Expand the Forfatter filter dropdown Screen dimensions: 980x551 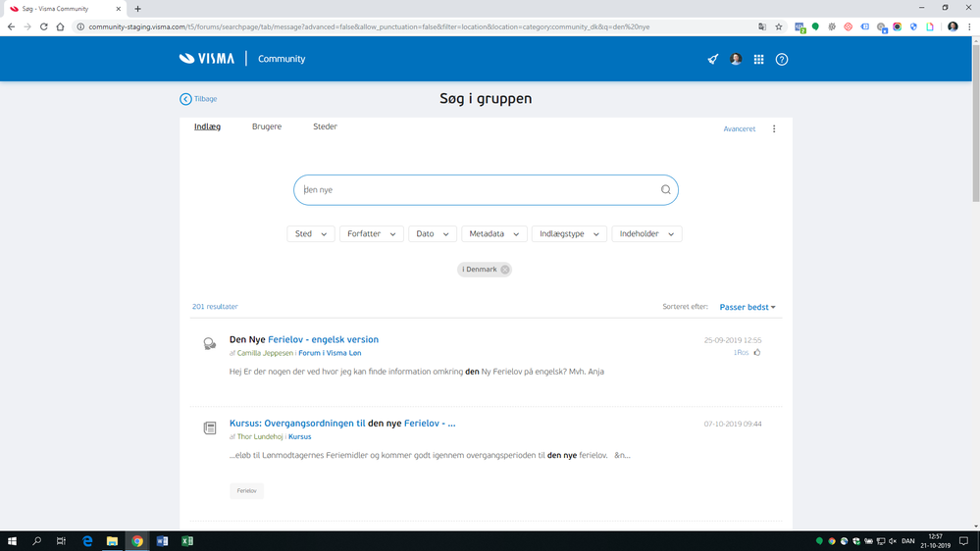[x=371, y=233]
